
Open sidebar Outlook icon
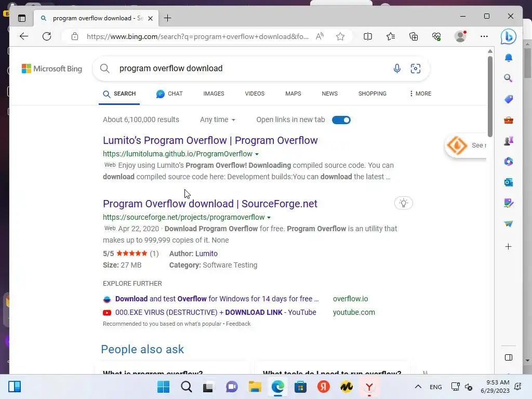click(508, 182)
